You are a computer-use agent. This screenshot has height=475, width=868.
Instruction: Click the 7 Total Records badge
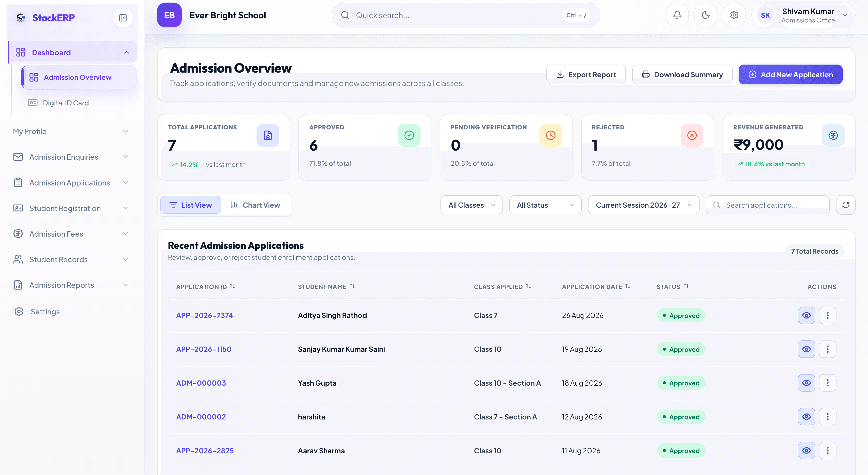pos(815,251)
